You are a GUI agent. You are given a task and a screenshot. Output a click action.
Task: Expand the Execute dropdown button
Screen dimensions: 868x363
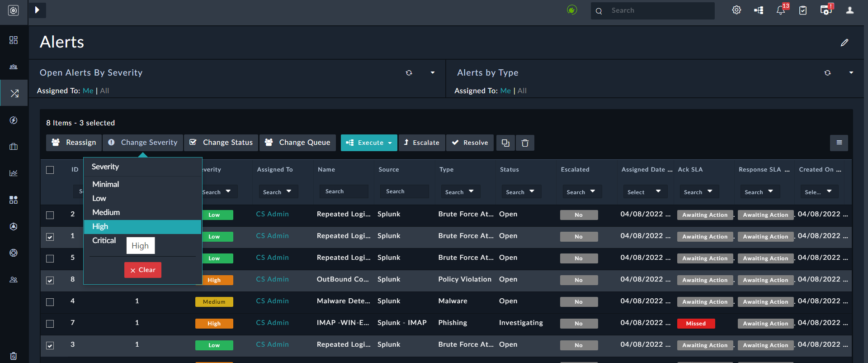coord(369,143)
